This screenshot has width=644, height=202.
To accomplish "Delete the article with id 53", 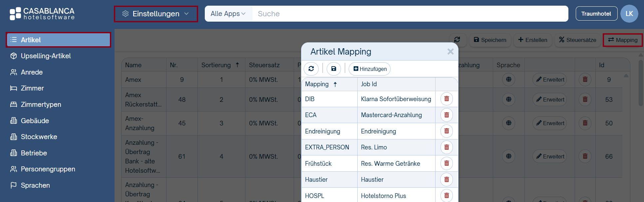I will [585, 100].
